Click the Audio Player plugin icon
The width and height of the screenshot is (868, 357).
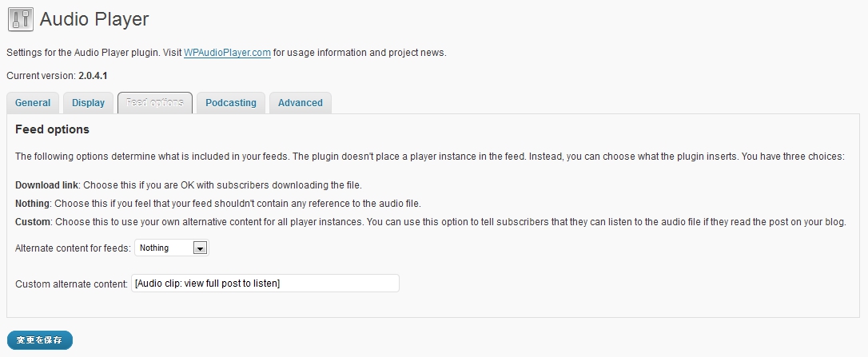(20, 19)
